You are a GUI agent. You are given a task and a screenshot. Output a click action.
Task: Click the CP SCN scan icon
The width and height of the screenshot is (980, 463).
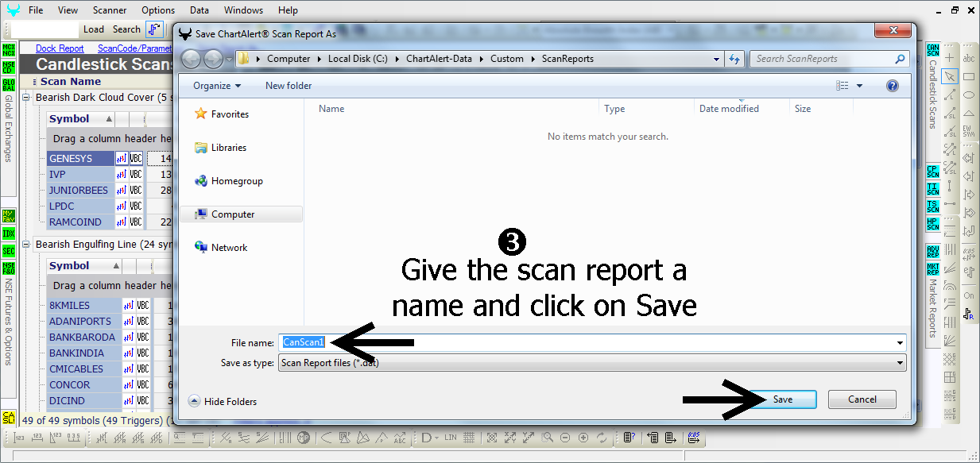pyautogui.click(x=933, y=171)
